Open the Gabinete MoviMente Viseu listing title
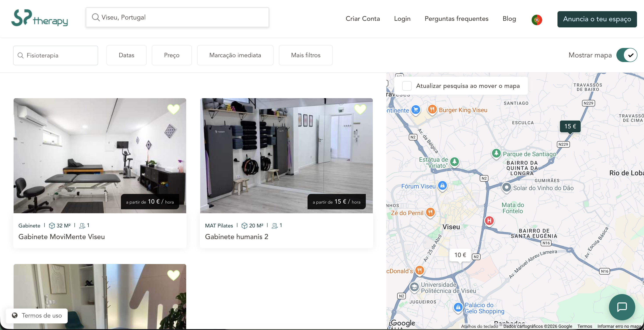The width and height of the screenshot is (644, 330). pyautogui.click(x=62, y=237)
